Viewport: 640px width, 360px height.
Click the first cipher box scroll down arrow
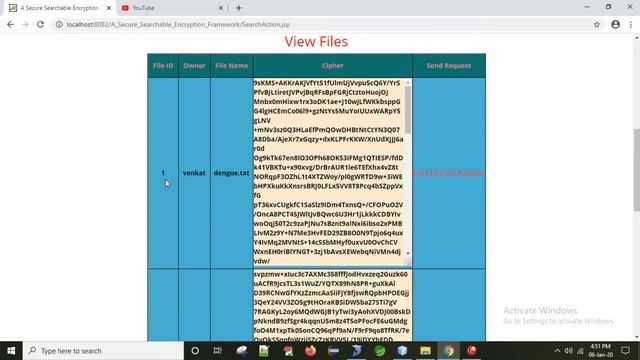408,253
